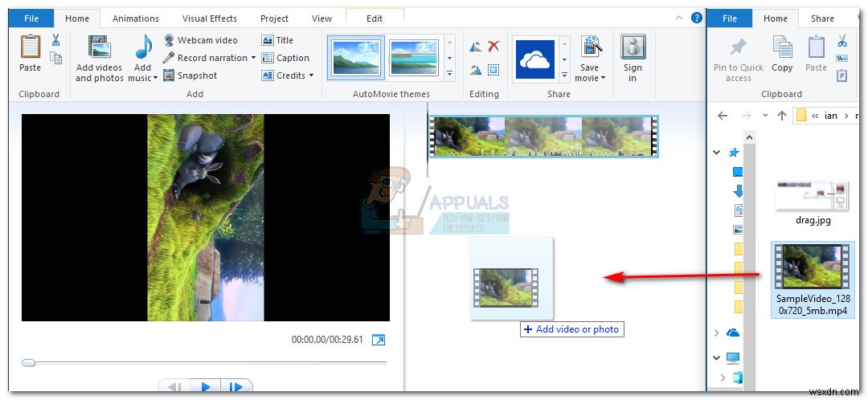Go back in File Explorer
Screen dimensions: 868x400
click(723, 116)
